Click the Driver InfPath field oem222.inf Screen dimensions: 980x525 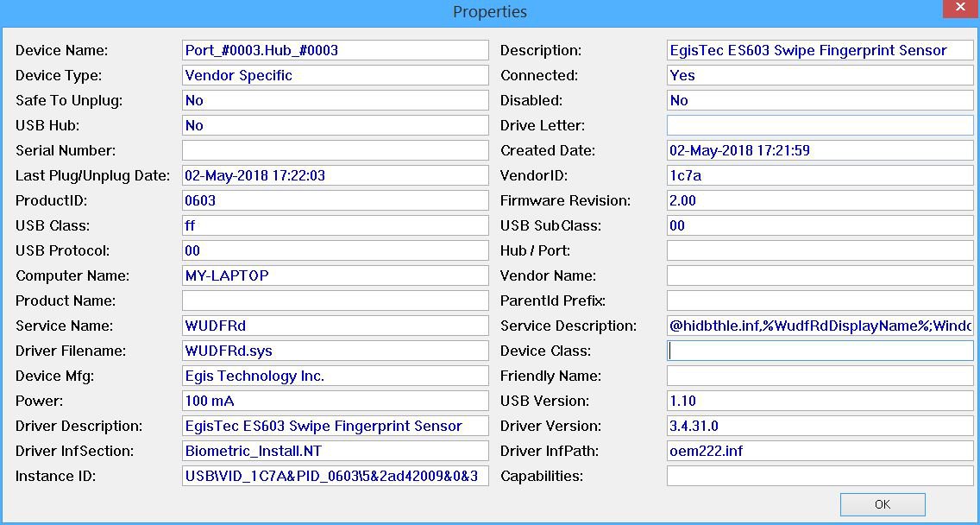point(820,451)
